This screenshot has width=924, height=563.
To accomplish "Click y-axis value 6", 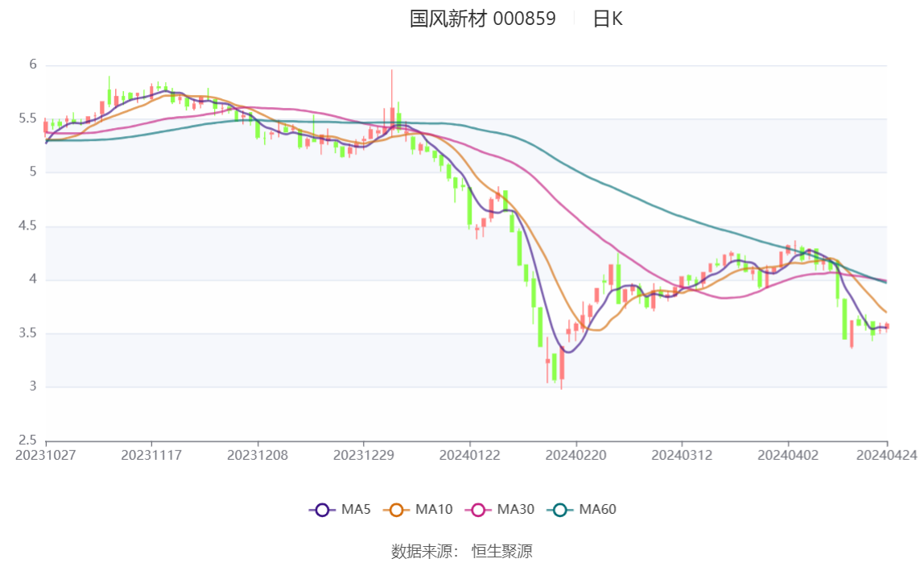I will (x=33, y=64).
